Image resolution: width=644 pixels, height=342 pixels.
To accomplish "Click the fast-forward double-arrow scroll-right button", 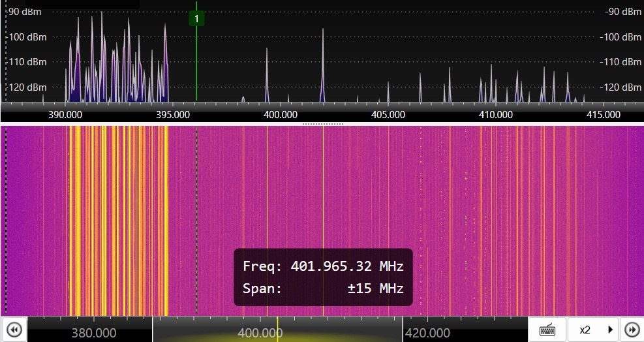I will [632, 330].
